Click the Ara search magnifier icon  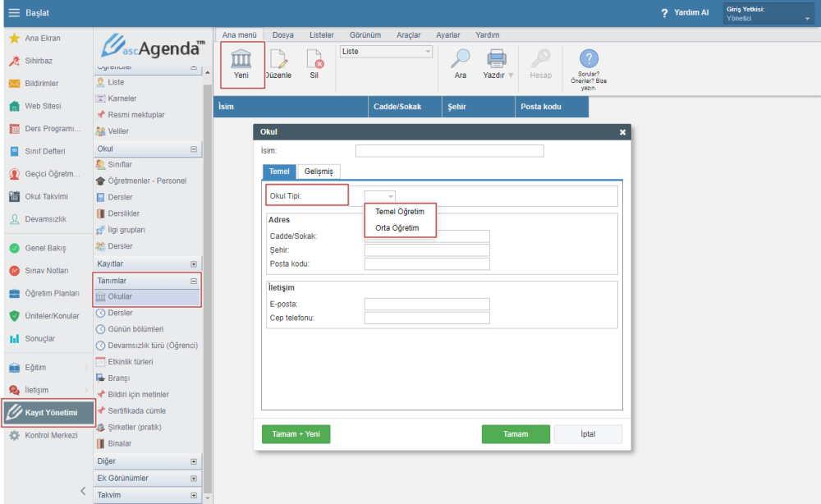click(x=461, y=59)
